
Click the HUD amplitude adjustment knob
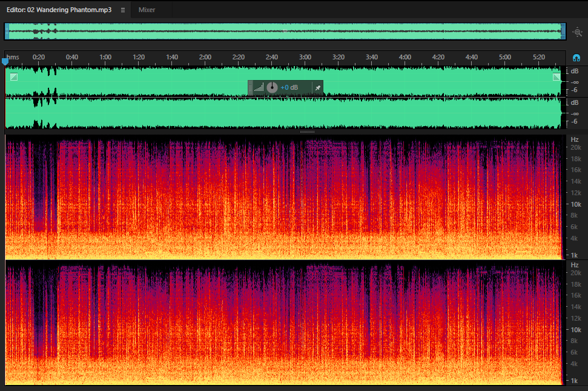(272, 87)
